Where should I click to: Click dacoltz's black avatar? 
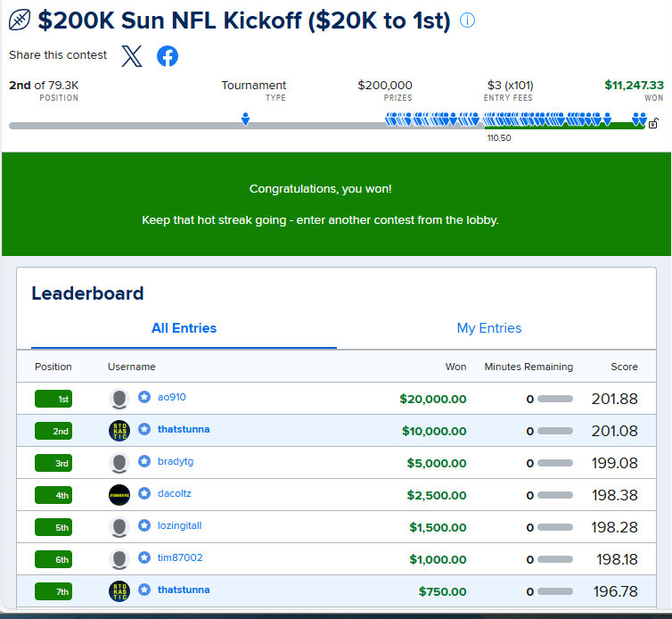click(x=119, y=495)
